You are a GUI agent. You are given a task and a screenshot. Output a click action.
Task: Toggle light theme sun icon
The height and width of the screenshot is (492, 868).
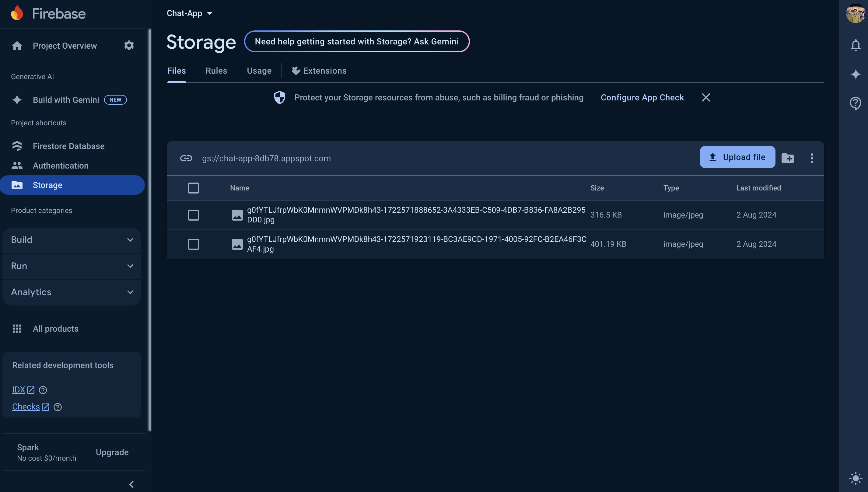(x=856, y=479)
